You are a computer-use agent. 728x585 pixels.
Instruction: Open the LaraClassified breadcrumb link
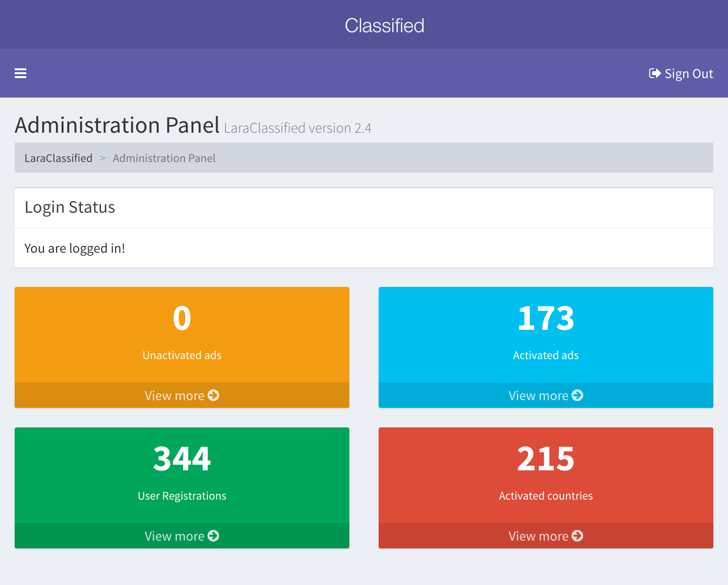pos(58,158)
